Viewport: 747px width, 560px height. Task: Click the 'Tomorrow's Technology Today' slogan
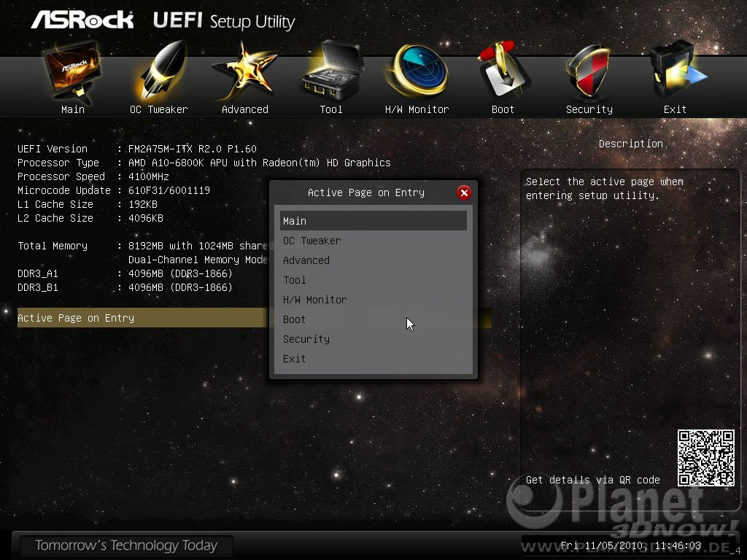coord(126,545)
